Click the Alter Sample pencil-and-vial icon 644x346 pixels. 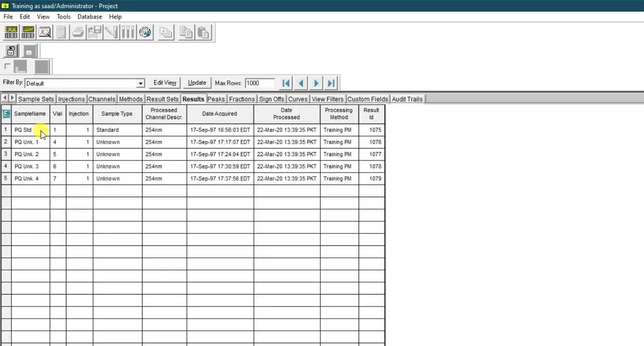(x=111, y=33)
